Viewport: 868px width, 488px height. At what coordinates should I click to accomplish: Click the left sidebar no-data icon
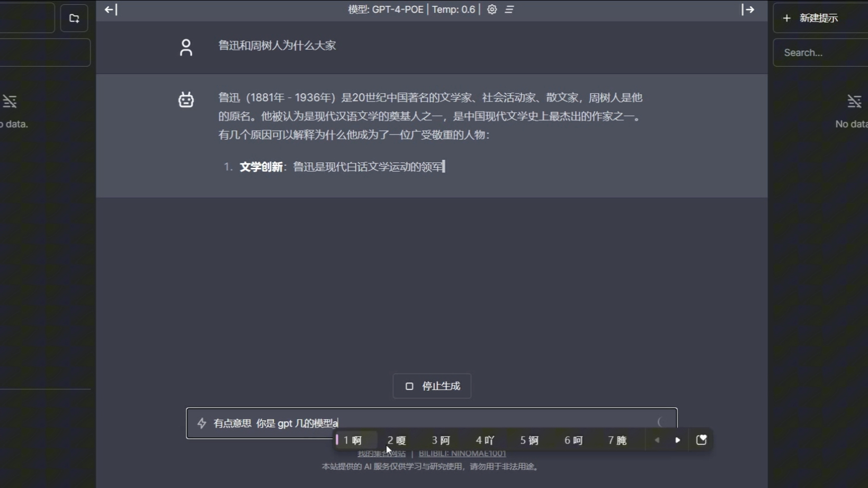tap(10, 101)
